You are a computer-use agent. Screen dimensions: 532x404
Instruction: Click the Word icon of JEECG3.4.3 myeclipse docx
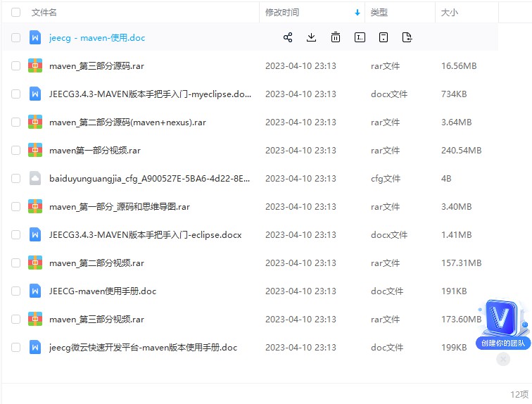pos(35,94)
